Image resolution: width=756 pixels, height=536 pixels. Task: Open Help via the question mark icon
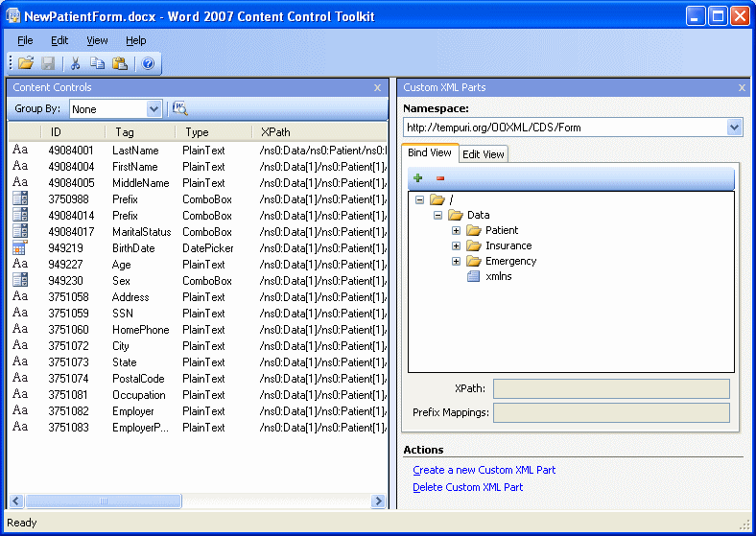(x=148, y=63)
